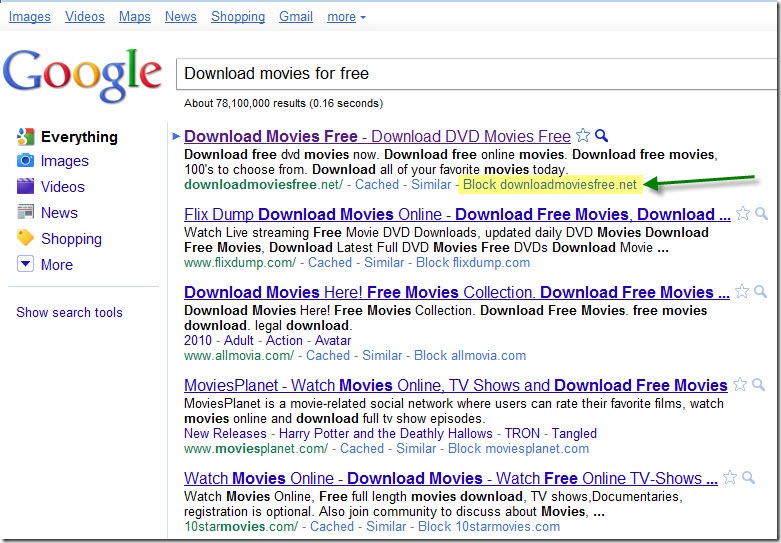
Task: Star the Flix Dump result
Action: [743, 213]
